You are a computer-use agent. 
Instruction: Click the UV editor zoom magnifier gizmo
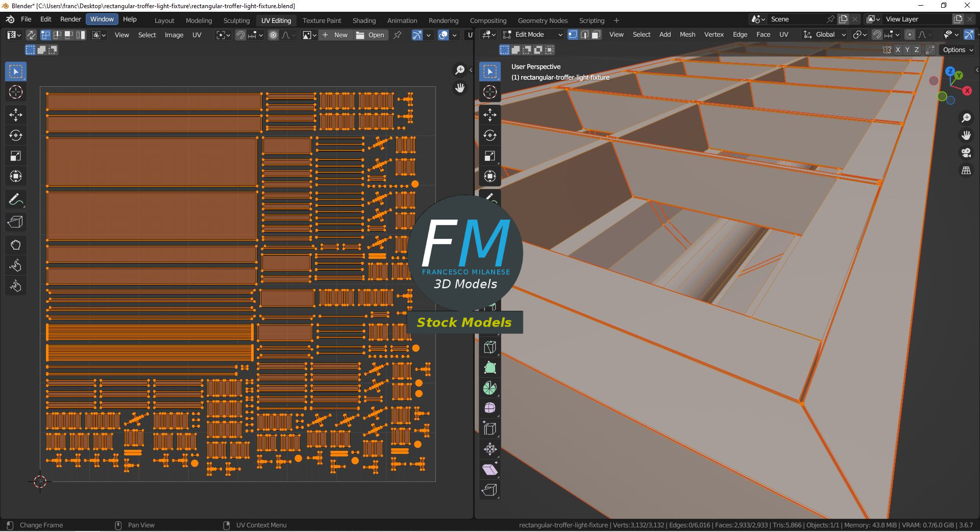(x=460, y=70)
